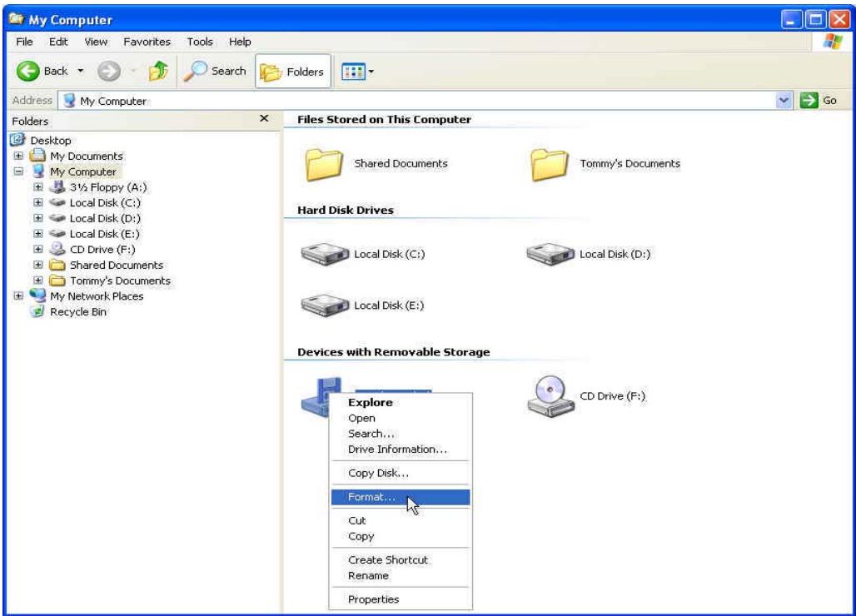Select My Network Places icon in tree
The image size is (856, 616).
click(x=37, y=296)
